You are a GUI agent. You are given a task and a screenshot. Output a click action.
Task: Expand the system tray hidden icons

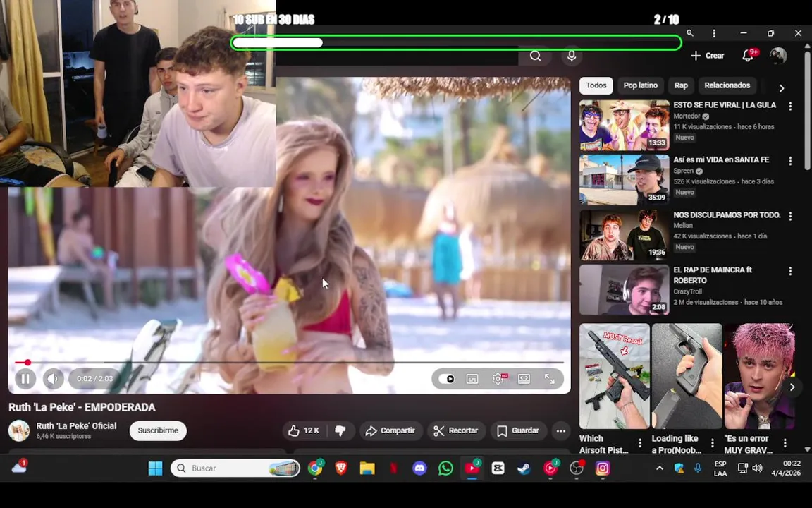[x=659, y=468]
